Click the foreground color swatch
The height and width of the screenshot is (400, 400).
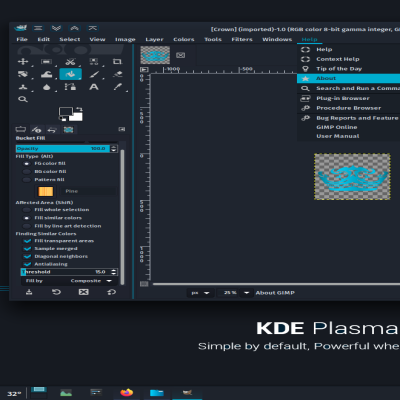(x=66, y=112)
